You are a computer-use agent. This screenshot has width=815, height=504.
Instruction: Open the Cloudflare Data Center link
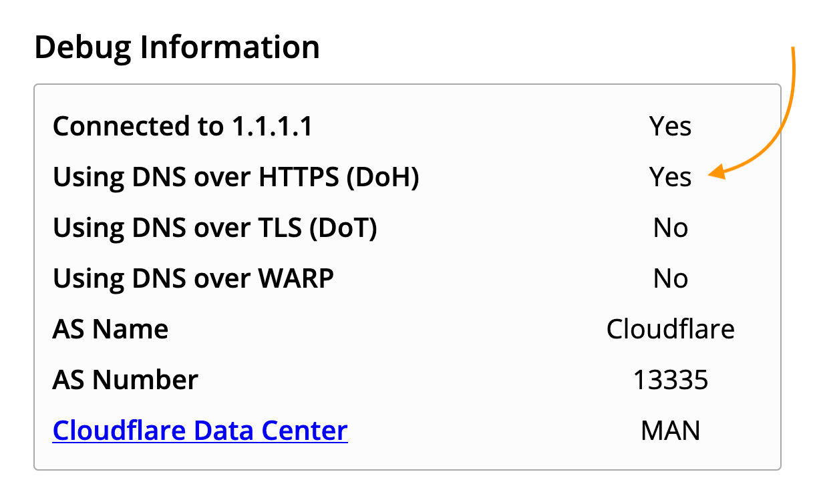pos(200,431)
